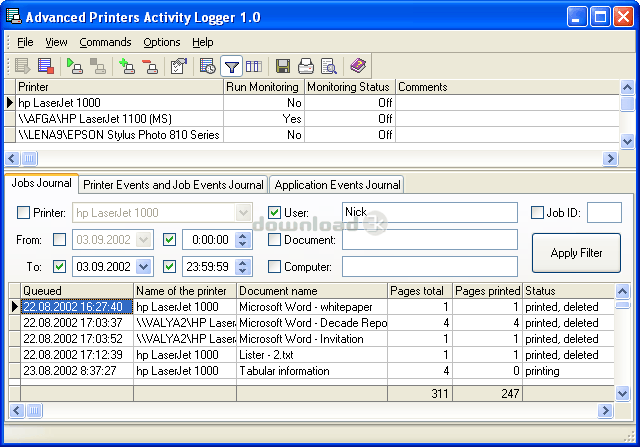Click the Document name column header
Viewport: 640px width, 447px height.
coord(312,291)
